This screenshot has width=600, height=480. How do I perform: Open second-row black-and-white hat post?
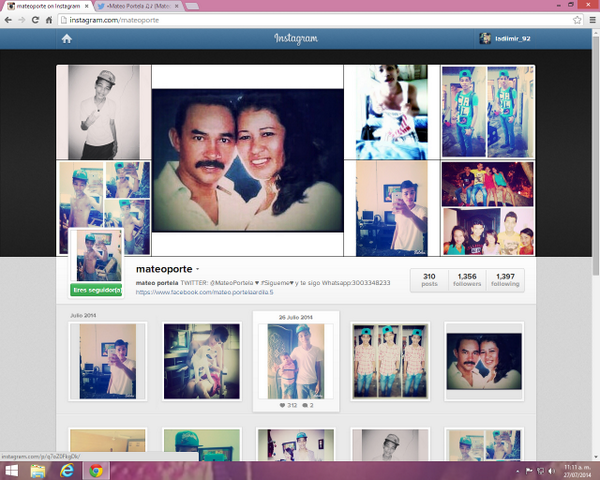[390, 444]
